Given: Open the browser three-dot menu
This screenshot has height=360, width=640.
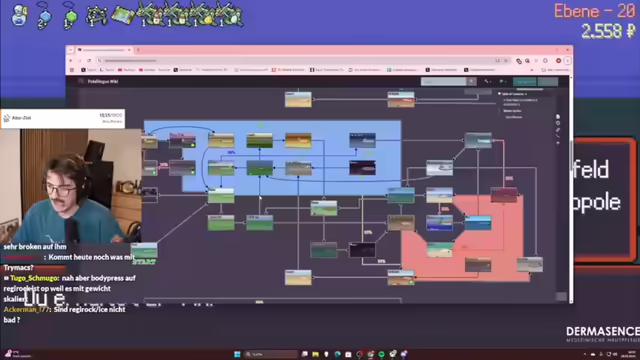Looking at the screenshot, I should click(567, 61).
